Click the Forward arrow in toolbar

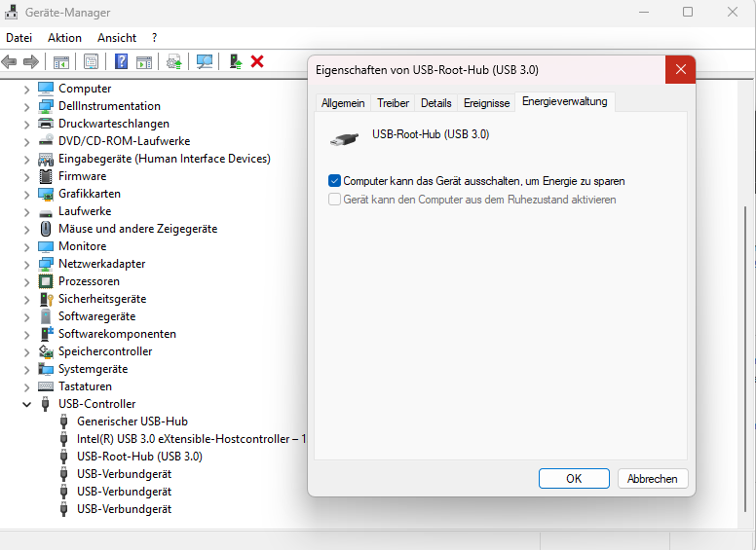tap(31, 61)
